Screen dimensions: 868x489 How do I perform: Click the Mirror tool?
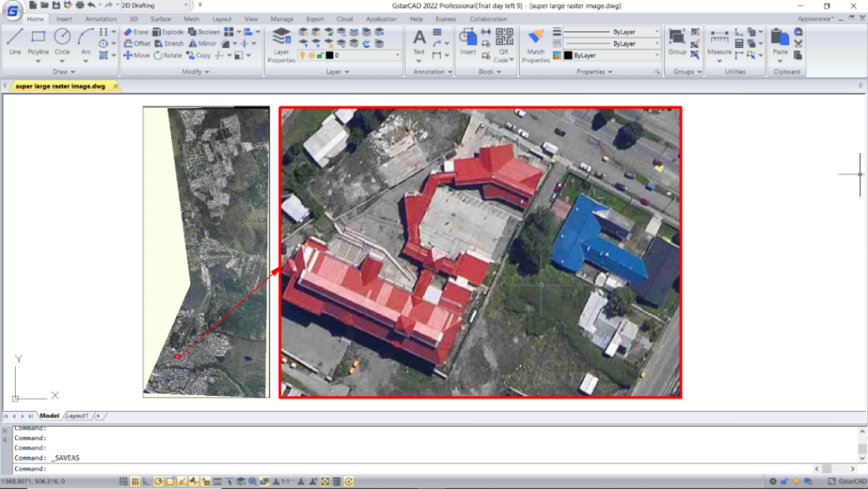203,43
